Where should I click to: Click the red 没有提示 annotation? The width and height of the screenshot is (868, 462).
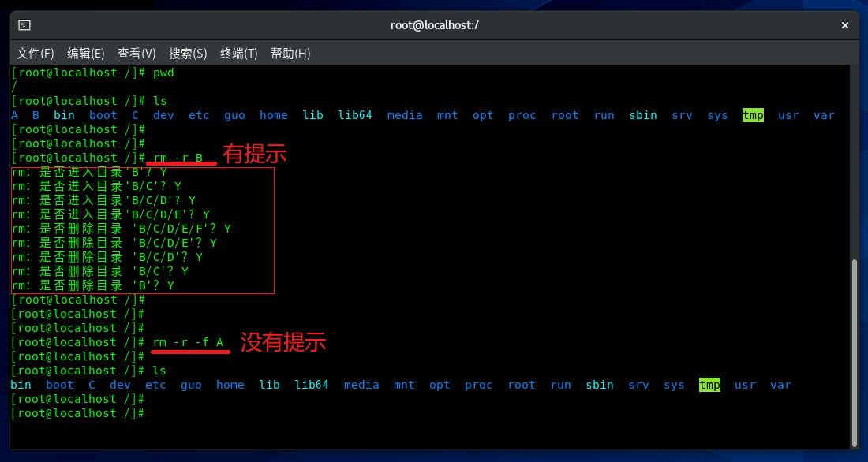pos(282,342)
